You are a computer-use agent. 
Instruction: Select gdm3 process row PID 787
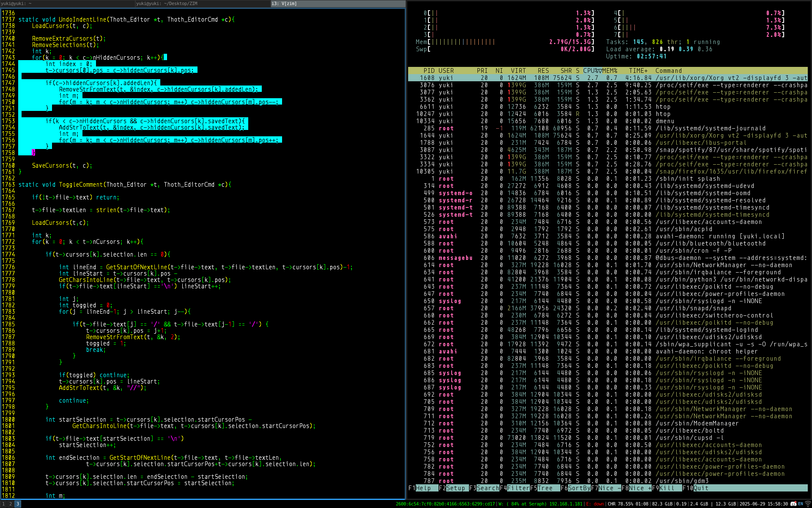[608, 481]
